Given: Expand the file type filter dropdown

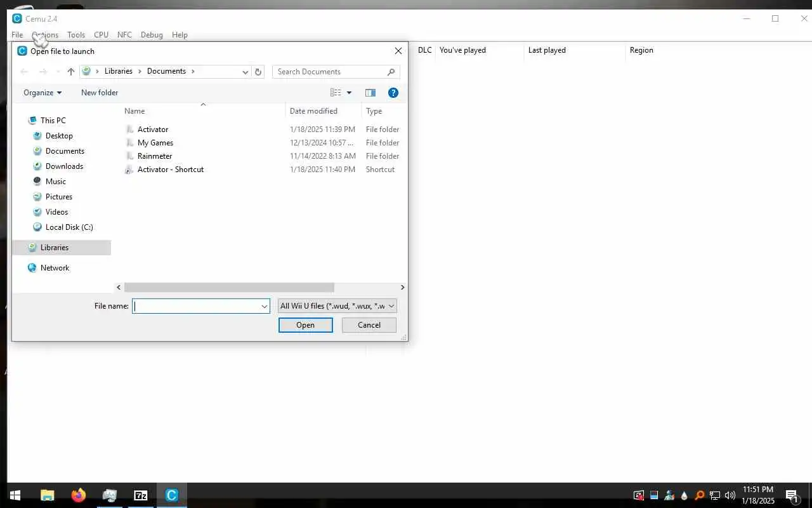Looking at the screenshot, I should (391, 306).
